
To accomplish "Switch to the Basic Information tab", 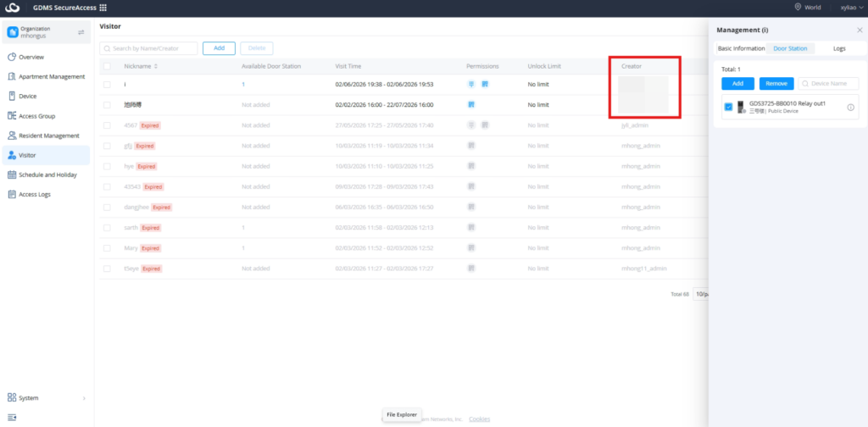I will click(x=741, y=48).
